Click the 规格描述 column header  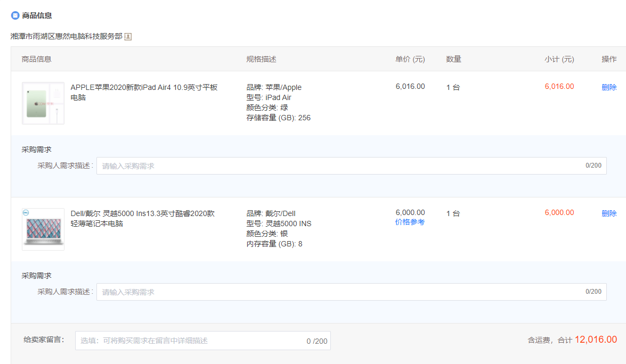[261, 60]
